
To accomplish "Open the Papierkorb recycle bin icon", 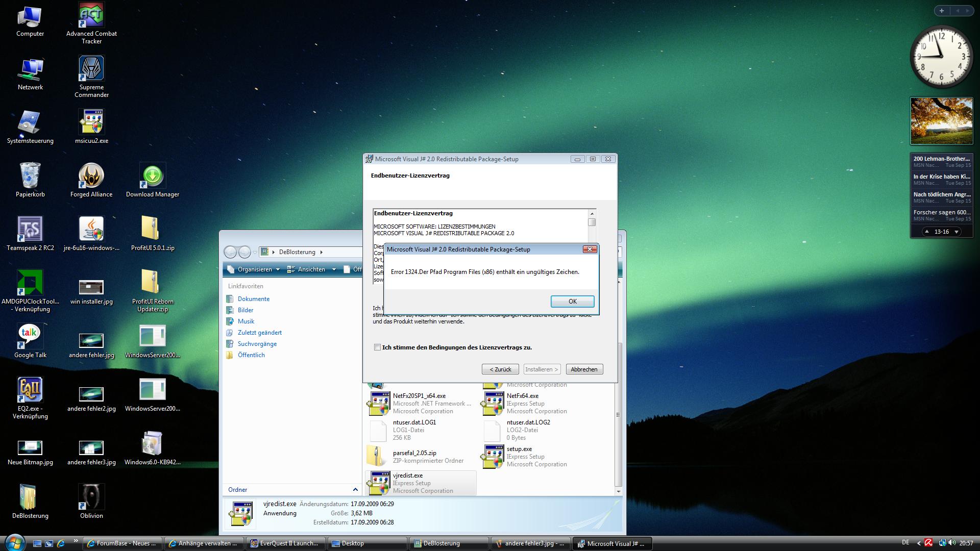I will 30,176.
